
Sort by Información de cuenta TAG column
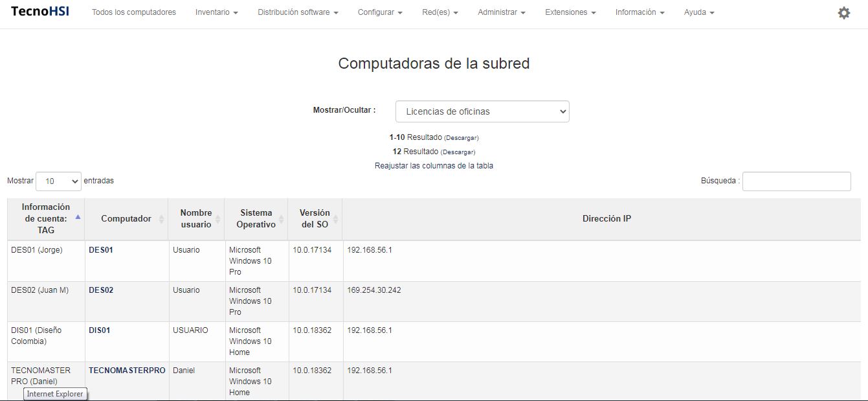click(x=46, y=219)
